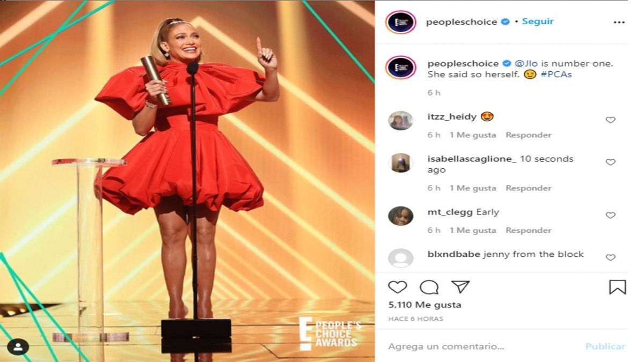This screenshot has height=362, width=644.
Task: Click the tagged people icon on the photo
Action: (18, 347)
